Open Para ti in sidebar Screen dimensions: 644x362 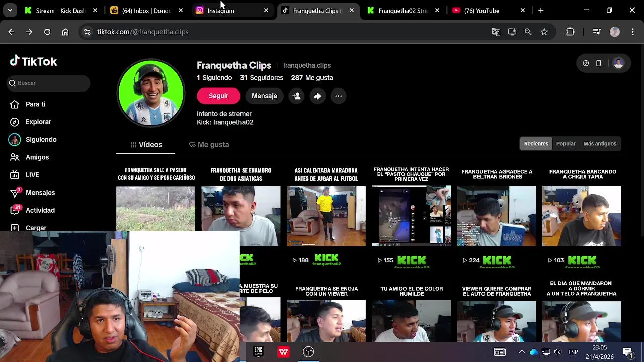pyautogui.click(x=35, y=104)
